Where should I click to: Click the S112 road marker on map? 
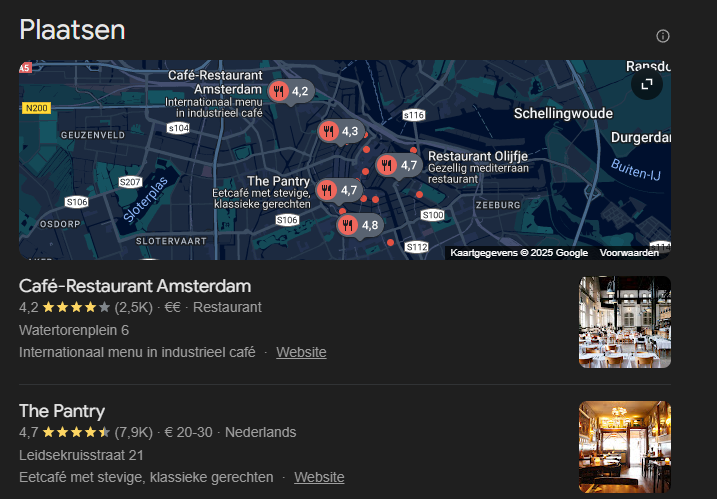tap(417, 247)
